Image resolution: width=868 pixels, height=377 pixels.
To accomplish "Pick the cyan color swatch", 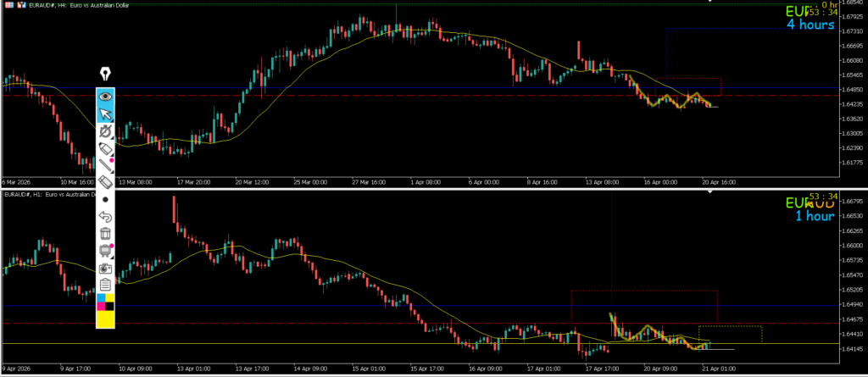I will click(101, 297).
